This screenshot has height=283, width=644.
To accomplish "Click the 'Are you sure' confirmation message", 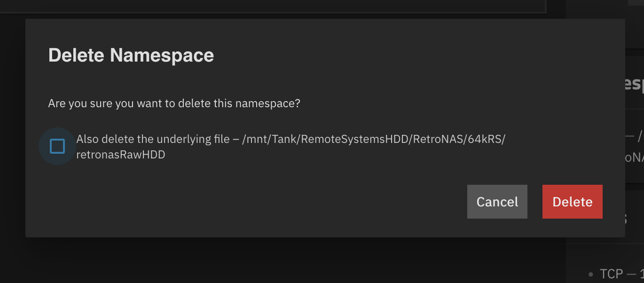I will pyautogui.click(x=174, y=103).
